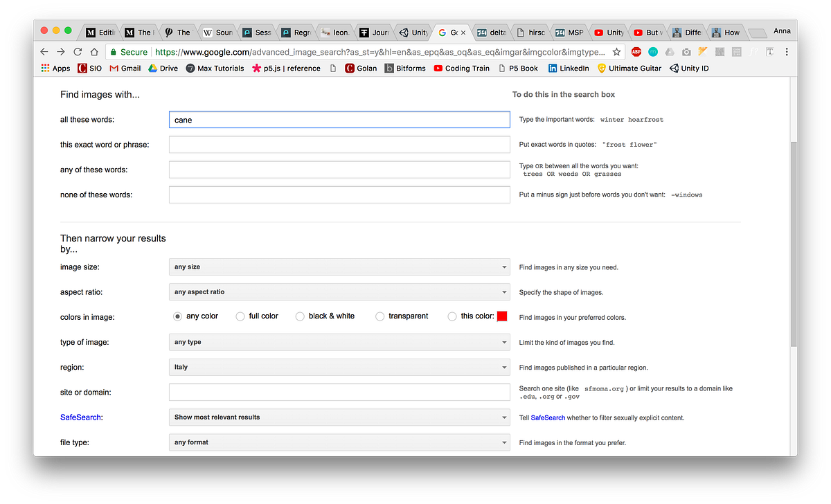Open the SafeSearch results dropdown
This screenshot has height=504, width=831.
pyautogui.click(x=339, y=417)
